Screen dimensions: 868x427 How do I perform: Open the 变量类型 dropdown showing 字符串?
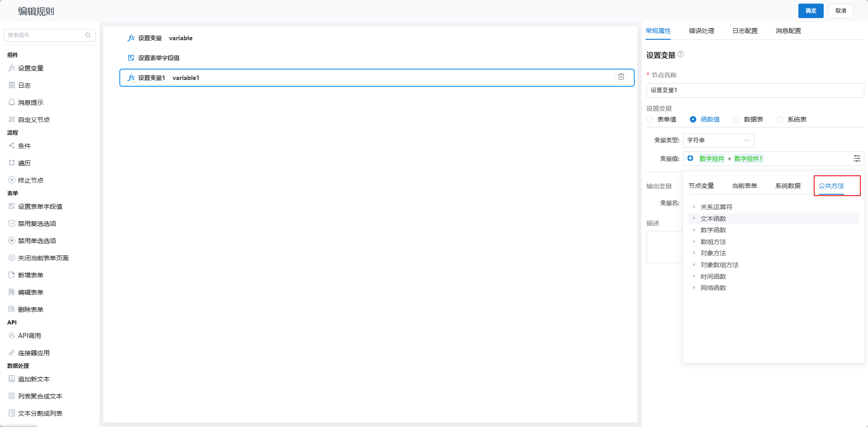(x=718, y=140)
